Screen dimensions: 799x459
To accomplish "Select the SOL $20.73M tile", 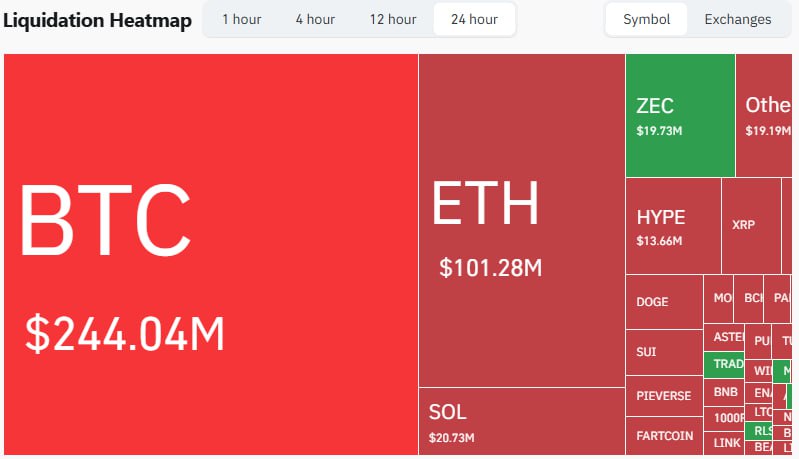I will (521, 421).
